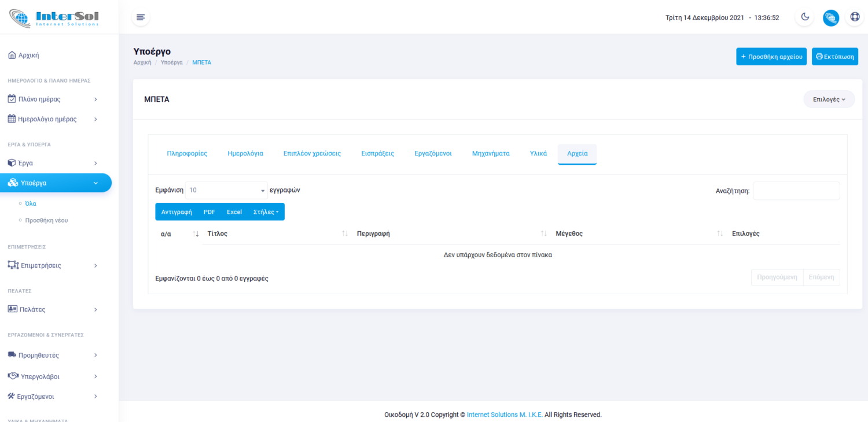868x422 pixels.
Task: Export the table using the PDF button
Action: pyautogui.click(x=209, y=212)
